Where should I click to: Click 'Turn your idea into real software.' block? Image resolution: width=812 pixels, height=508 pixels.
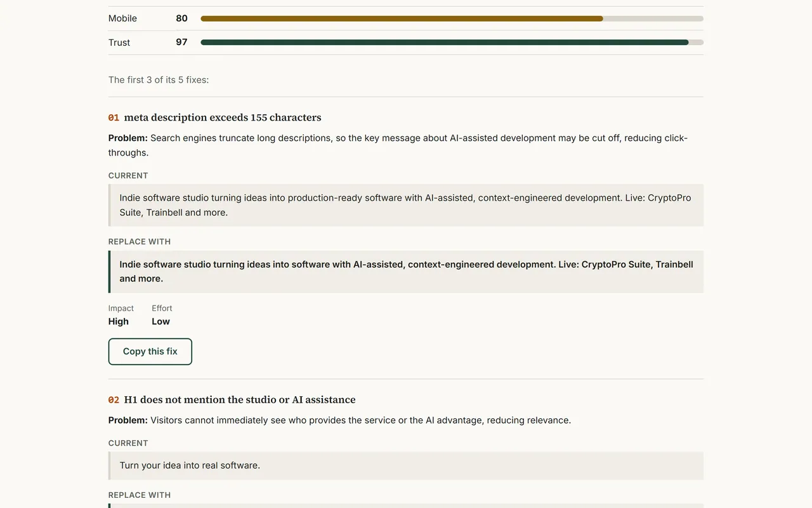(406, 465)
